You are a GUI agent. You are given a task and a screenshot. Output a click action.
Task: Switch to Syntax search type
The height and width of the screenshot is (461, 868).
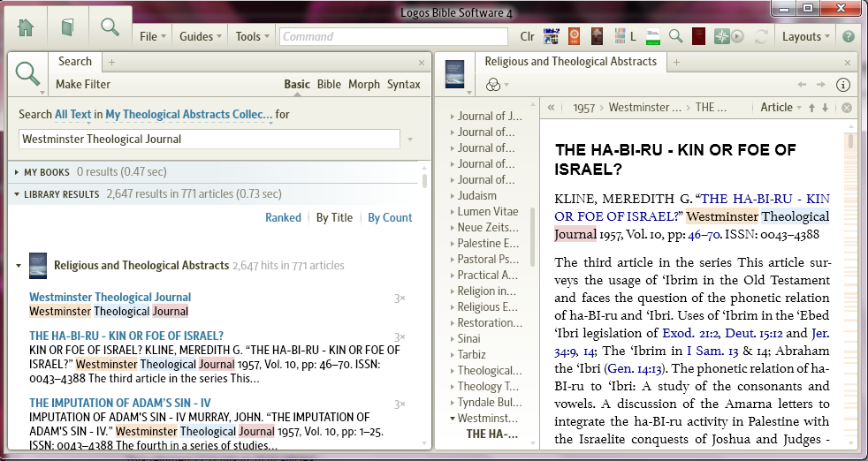pos(404,84)
